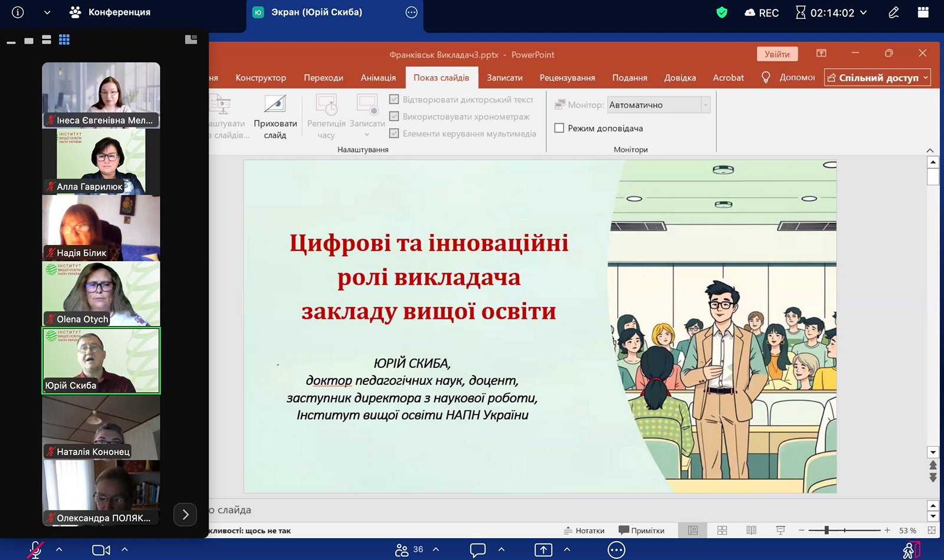Toggle Використовувати хронометраж checkbox
The width and height of the screenshot is (944, 560).
coord(394,117)
